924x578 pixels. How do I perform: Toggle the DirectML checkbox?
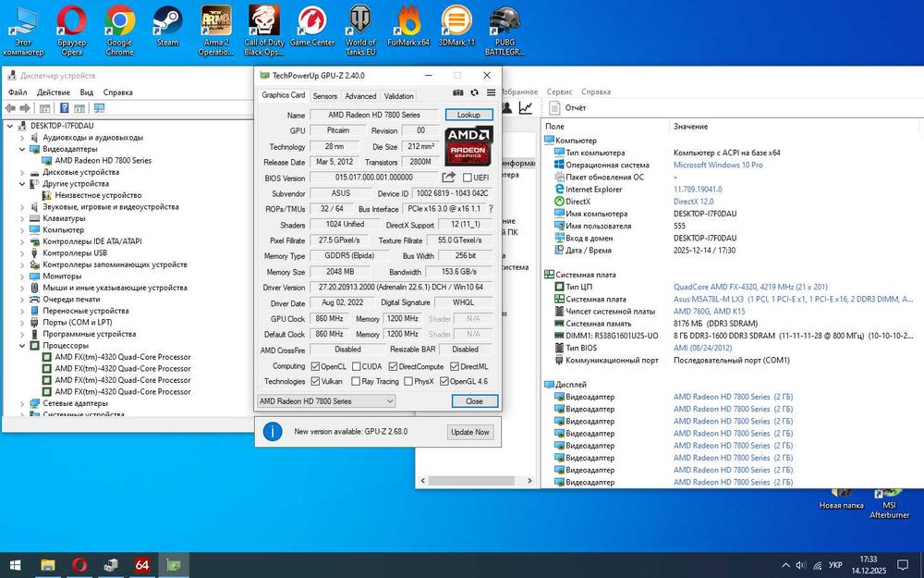click(455, 366)
